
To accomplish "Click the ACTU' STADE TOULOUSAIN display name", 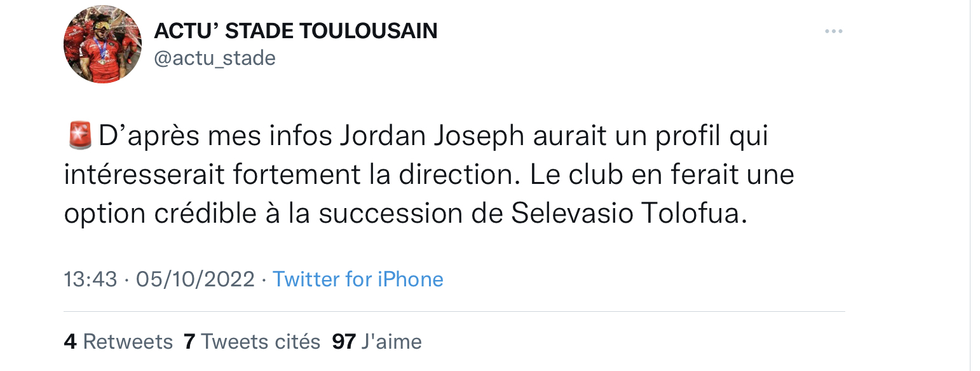I will coord(296,31).
